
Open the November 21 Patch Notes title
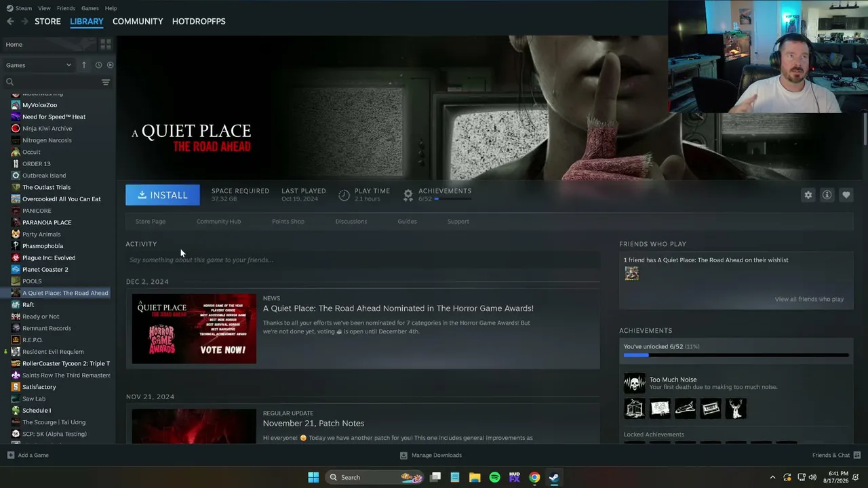[314, 423]
